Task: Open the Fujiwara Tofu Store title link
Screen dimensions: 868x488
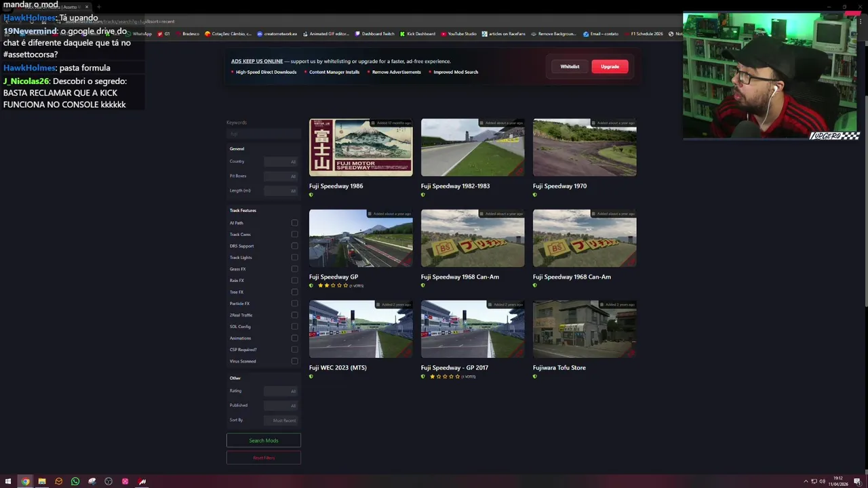Action: point(559,367)
